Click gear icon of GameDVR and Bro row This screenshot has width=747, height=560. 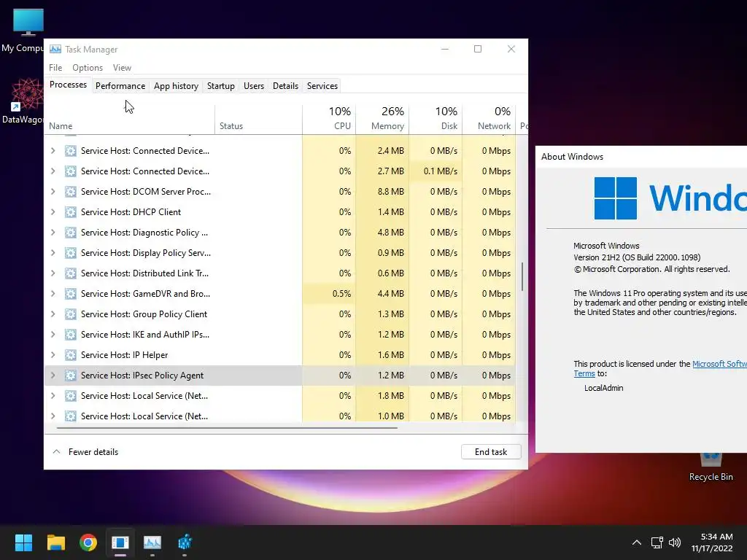[71, 294]
